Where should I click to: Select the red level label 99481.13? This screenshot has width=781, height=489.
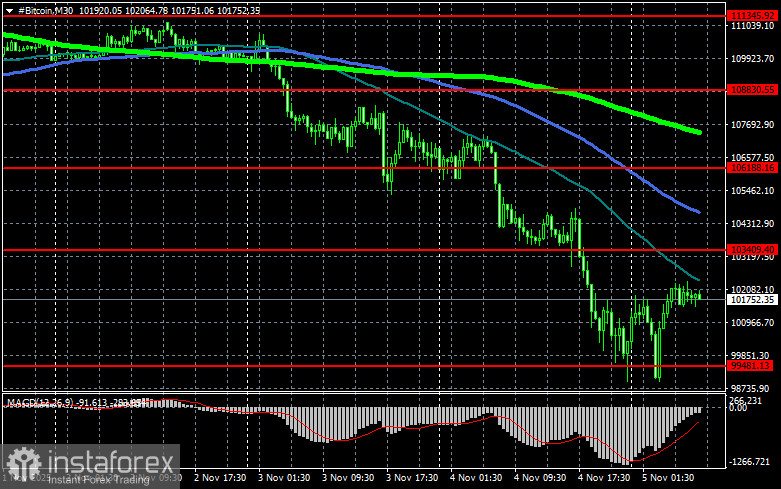point(751,366)
